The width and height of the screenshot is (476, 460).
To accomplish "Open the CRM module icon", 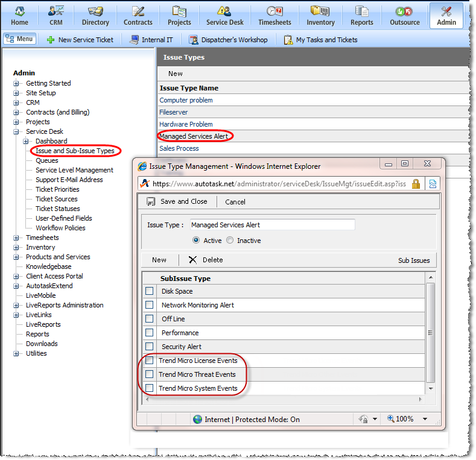I will pyautogui.click(x=57, y=11).
